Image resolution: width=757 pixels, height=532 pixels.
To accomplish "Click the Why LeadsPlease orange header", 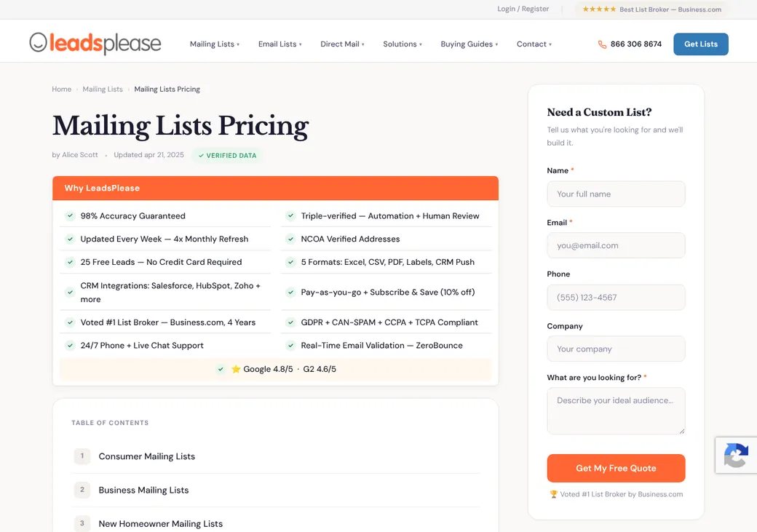I will pyautogui.click(x=275, y=188).
